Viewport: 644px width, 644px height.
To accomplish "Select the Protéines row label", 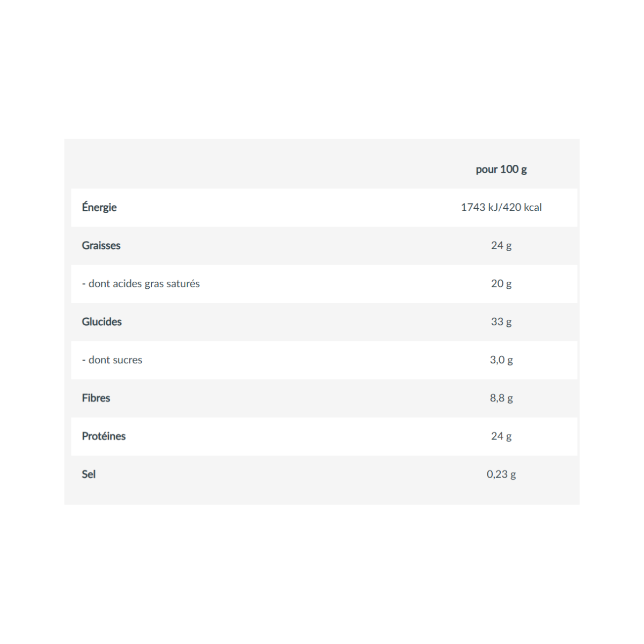I will (x=104, y=436).
